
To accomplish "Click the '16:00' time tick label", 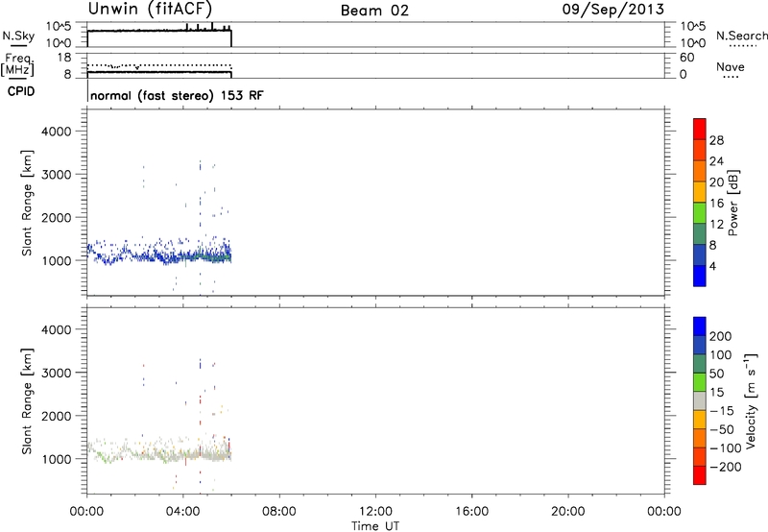I will coord(471,512).
